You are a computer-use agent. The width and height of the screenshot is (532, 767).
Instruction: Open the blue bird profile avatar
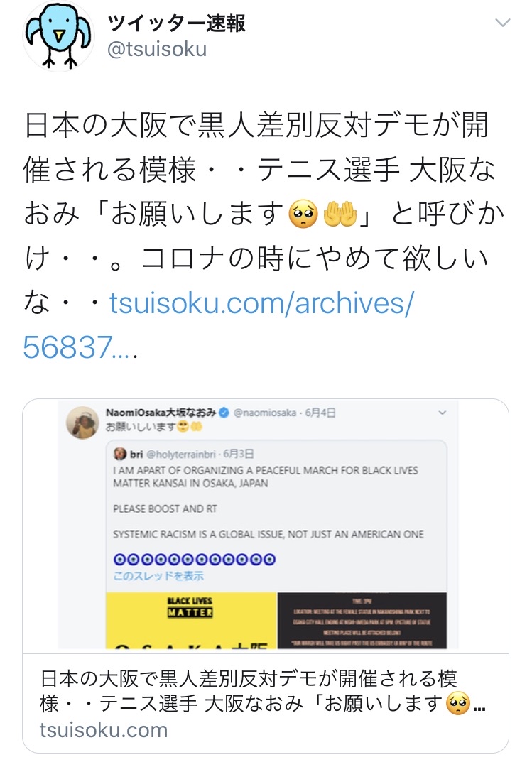[58, 37]
